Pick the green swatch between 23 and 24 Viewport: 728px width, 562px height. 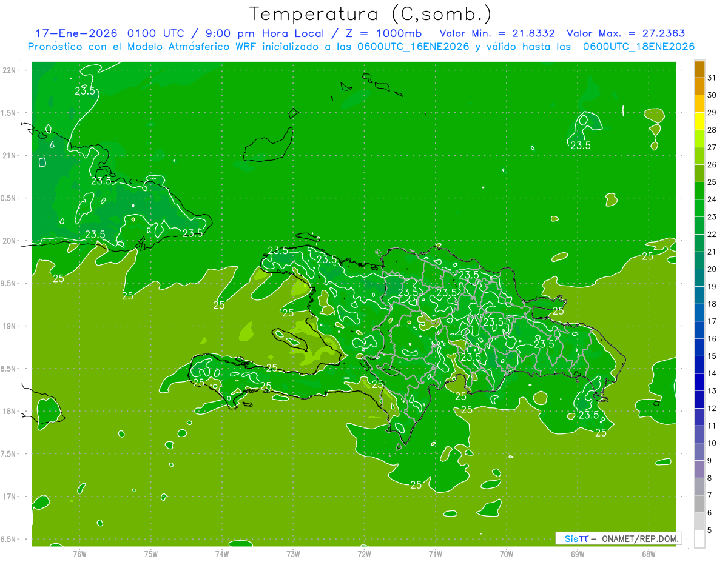699,208
